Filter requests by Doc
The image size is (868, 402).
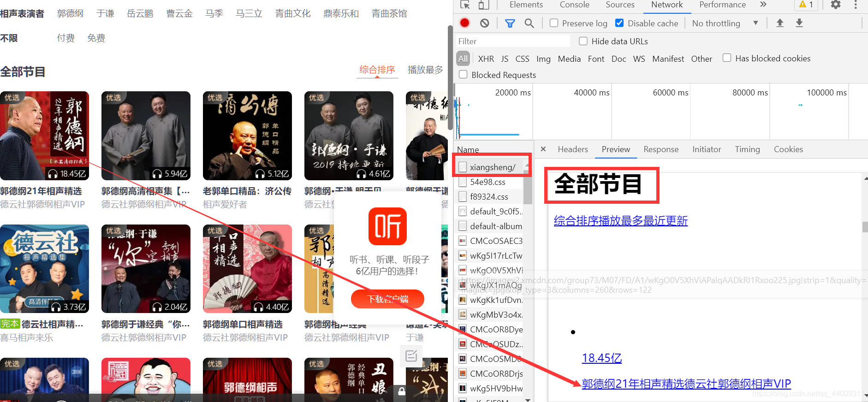[618, 59]
